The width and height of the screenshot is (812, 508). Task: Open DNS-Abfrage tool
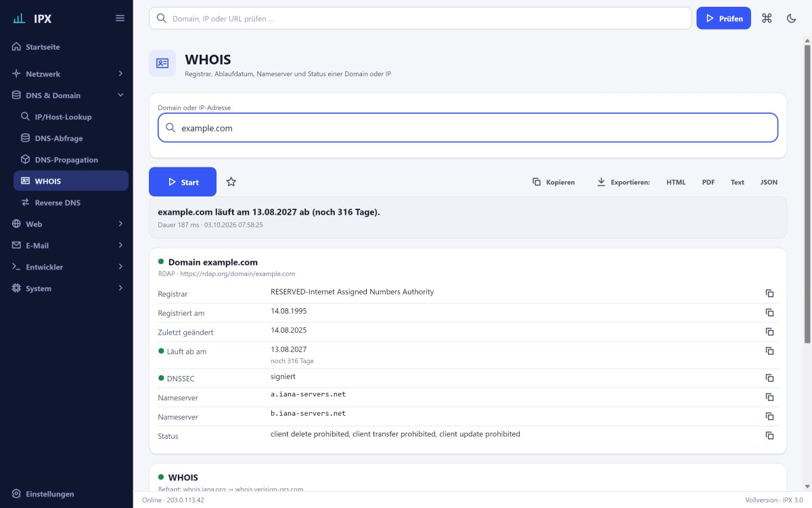click(x=71, y=138)
